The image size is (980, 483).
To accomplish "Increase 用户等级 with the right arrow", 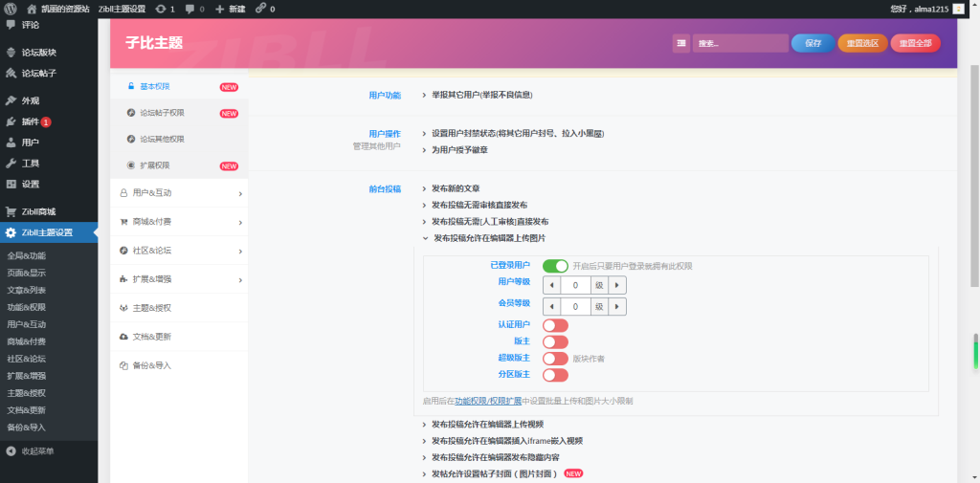I will pos(619,285).
